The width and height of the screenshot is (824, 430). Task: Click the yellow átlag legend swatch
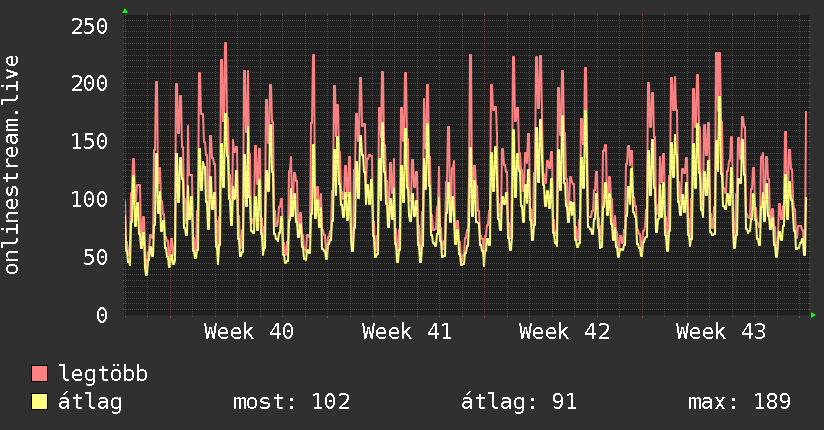pyautogui.click(x=39, y=402)
